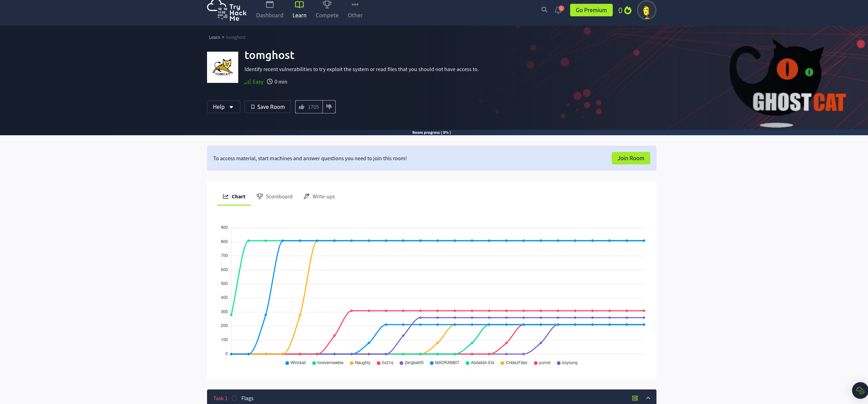Open the Help dropdown

coord(223,107)
